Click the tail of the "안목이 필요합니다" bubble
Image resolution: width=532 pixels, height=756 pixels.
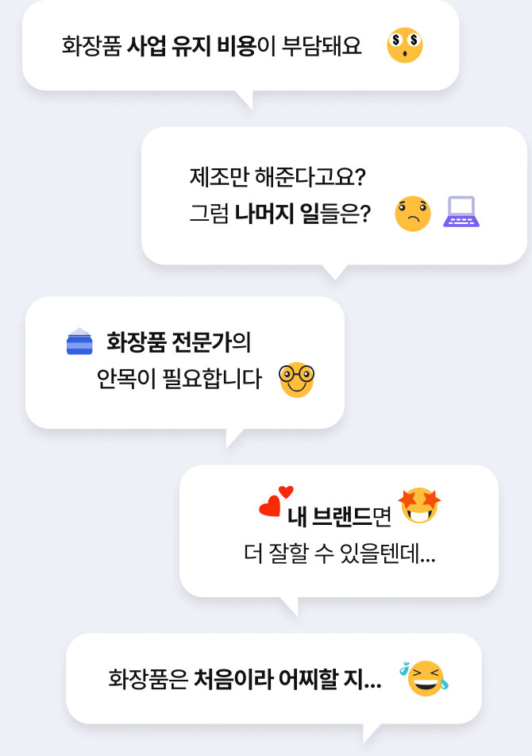click(x=234, y=437)
